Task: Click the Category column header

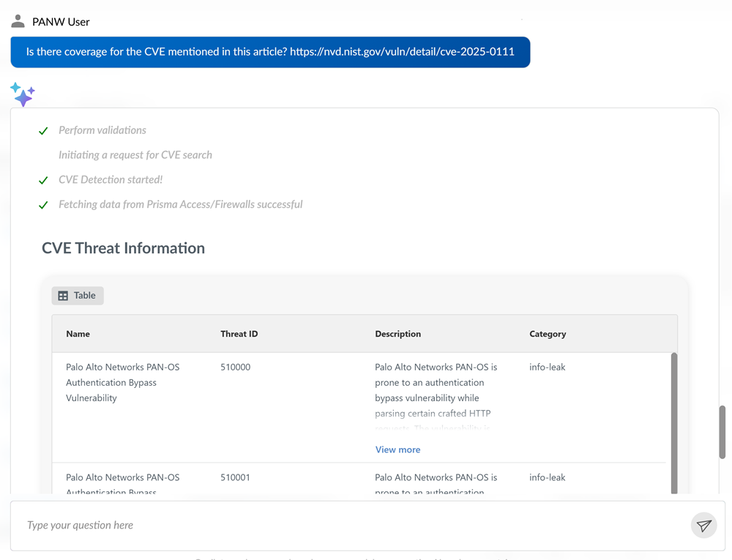Action: click(548, 334)
